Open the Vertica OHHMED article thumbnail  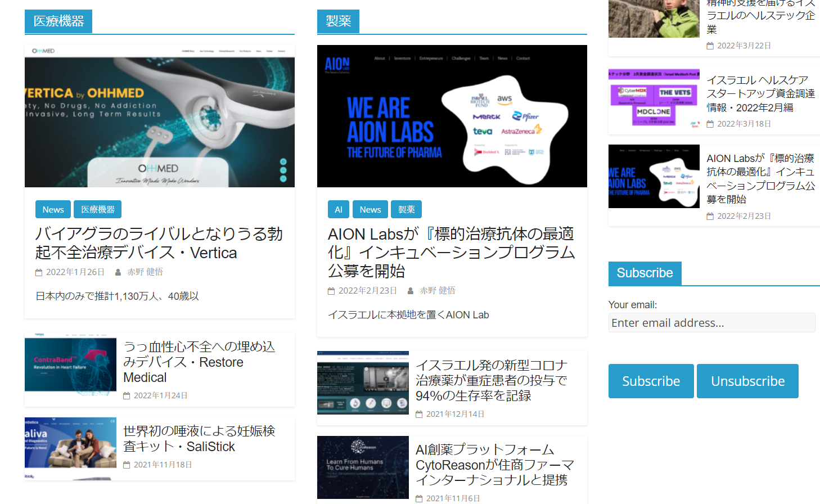click(x=160, y=116)
